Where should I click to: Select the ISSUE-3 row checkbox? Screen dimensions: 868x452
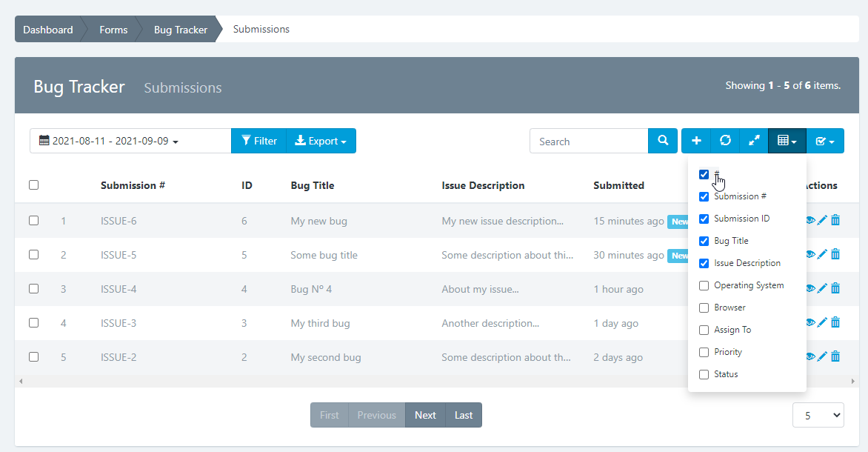(x=33, y=322)
